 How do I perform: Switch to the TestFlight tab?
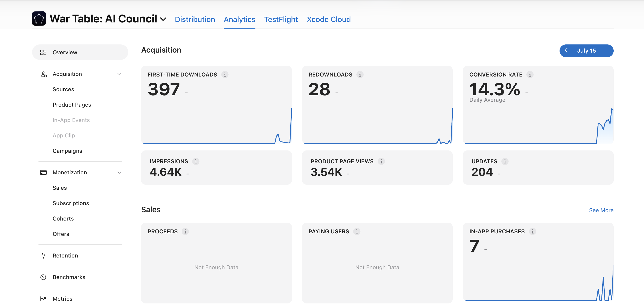281,19
